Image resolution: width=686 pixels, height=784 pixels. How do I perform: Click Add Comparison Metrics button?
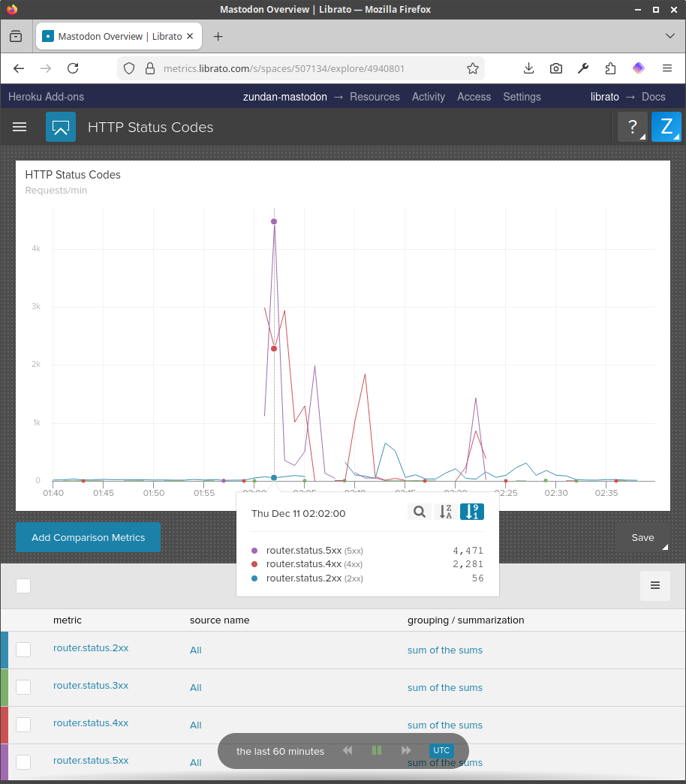tap(88, 537)
